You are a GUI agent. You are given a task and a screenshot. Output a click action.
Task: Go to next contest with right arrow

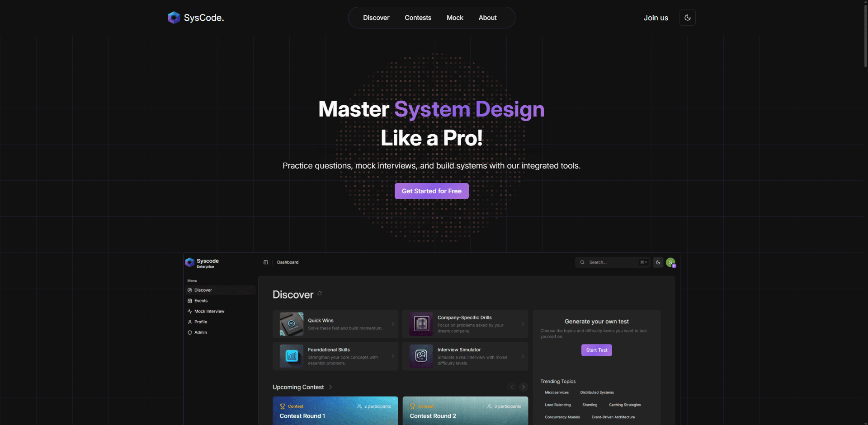point(524,387)
